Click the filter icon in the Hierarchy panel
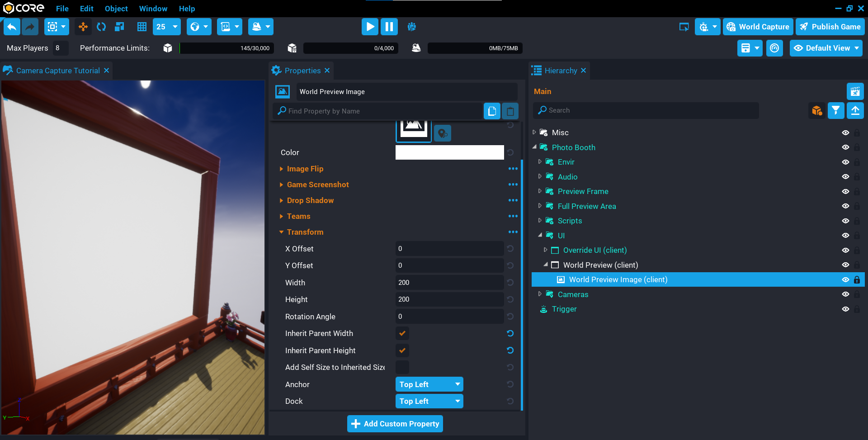 pyautogui.click(x=835, y=110)
